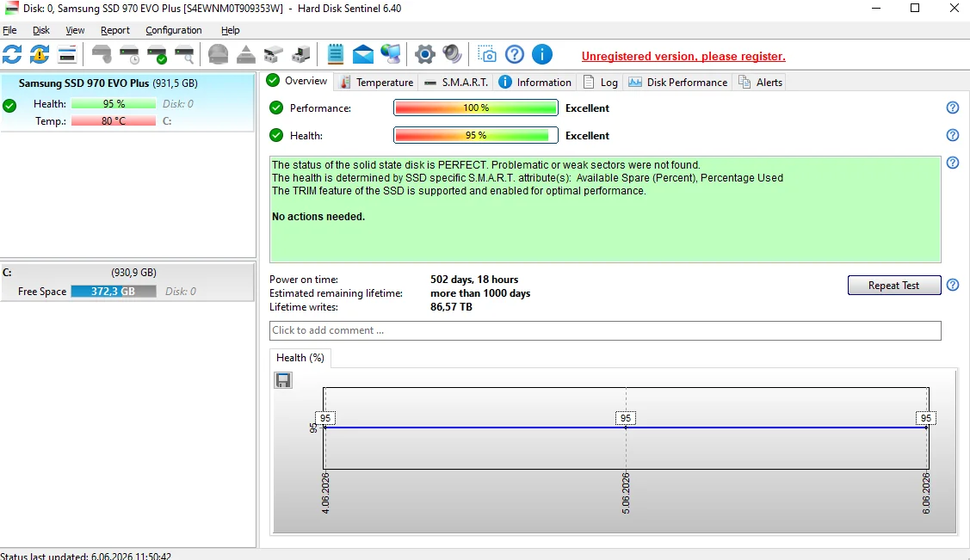The height and width of the screenshot is (560, 970).
Task: Click the disk window list toolbar icon
Action: point(67,54)
